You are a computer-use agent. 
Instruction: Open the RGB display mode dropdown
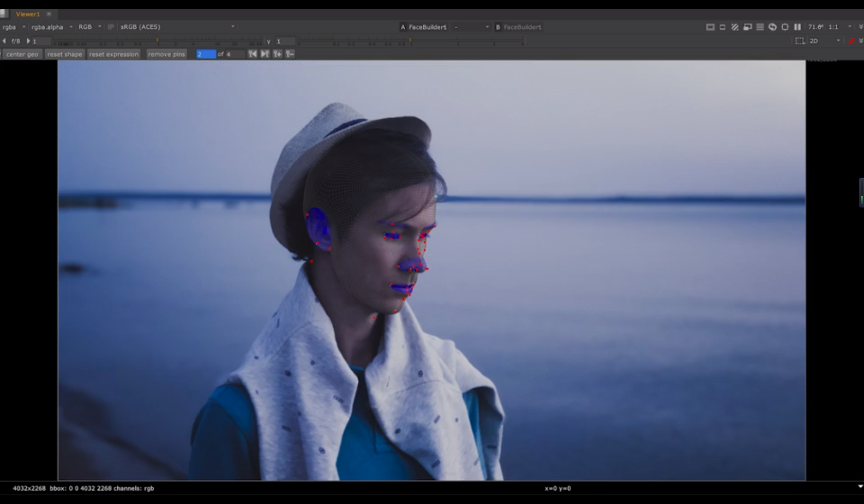[89, 27]
